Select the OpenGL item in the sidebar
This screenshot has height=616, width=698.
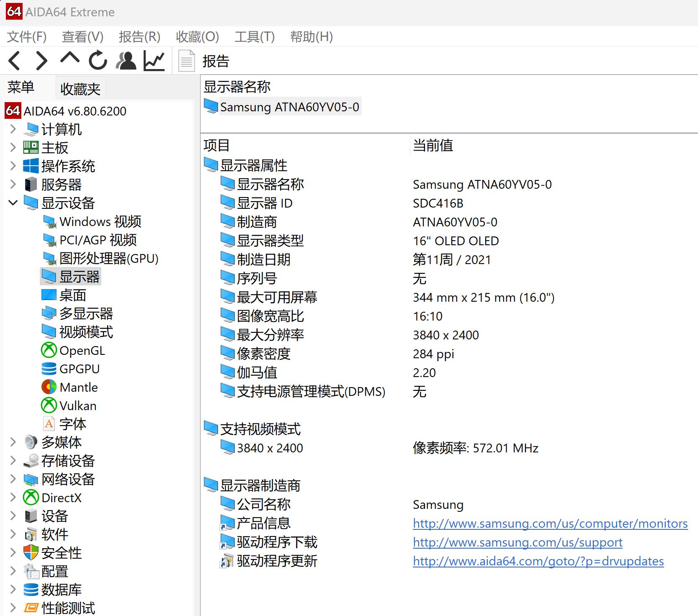[82, 350]
